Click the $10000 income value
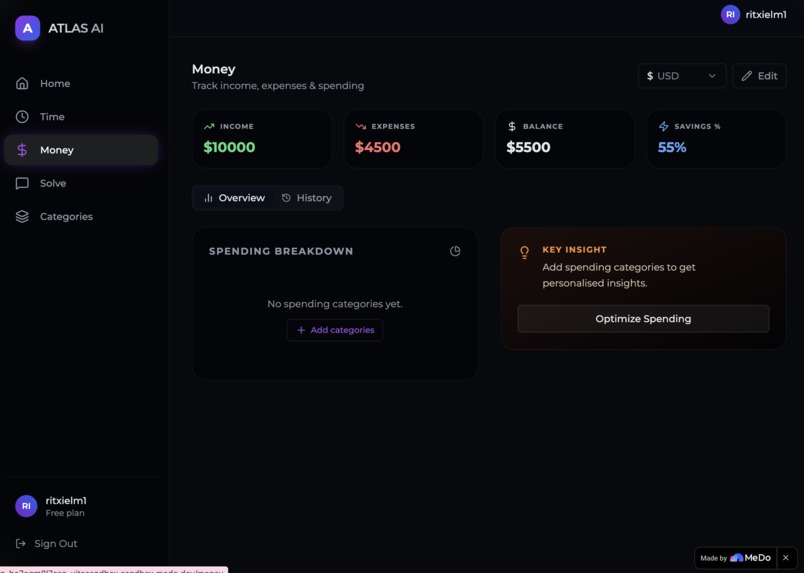804x573 pixels. (x=229, y=147)
